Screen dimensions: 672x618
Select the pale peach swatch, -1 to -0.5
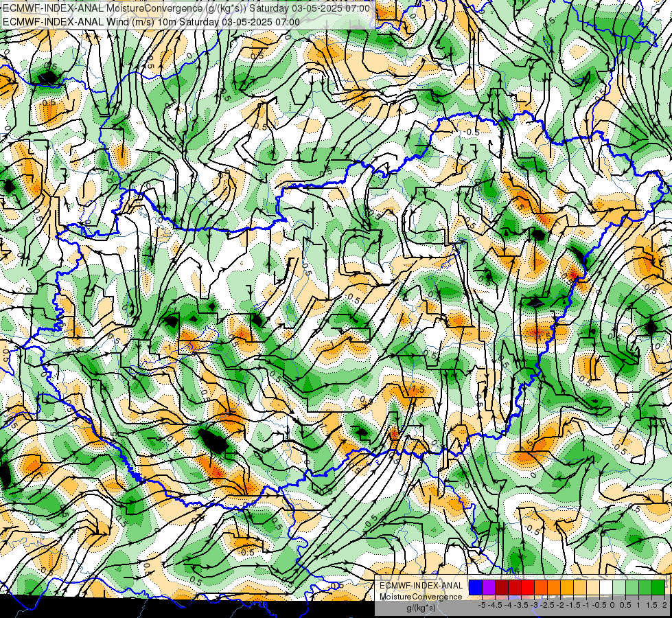[593, 588]
